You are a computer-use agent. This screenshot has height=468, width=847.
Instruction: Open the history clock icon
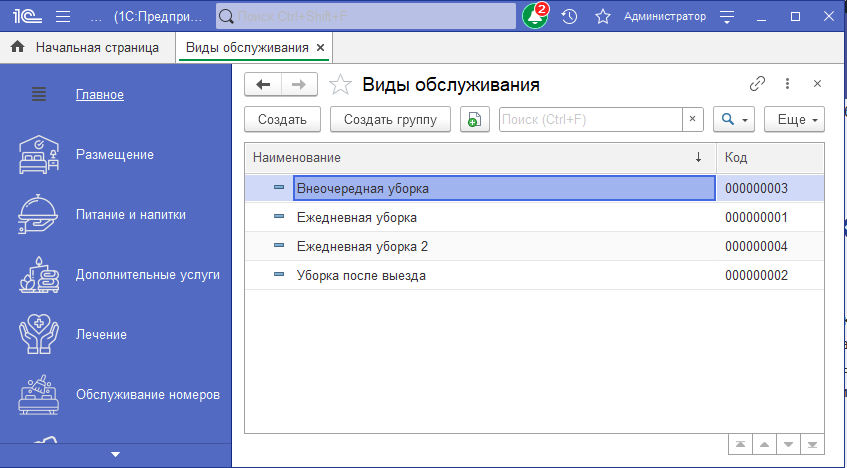(569, 17)
